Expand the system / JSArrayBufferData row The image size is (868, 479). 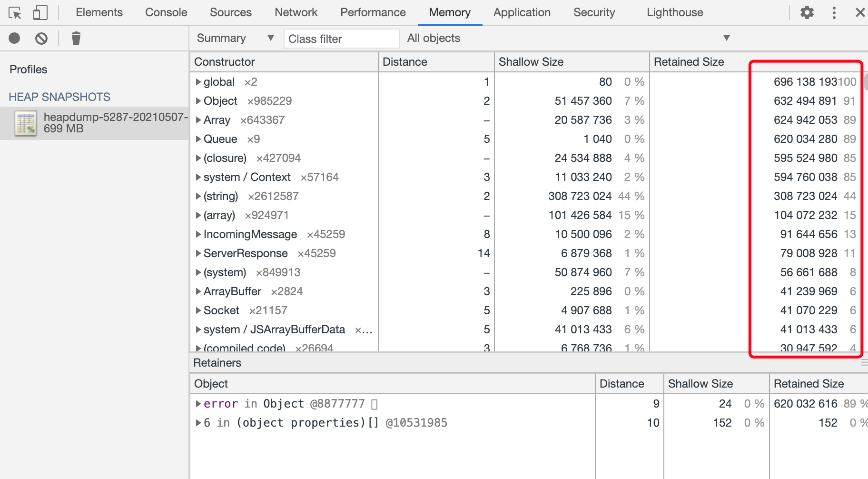198,329
